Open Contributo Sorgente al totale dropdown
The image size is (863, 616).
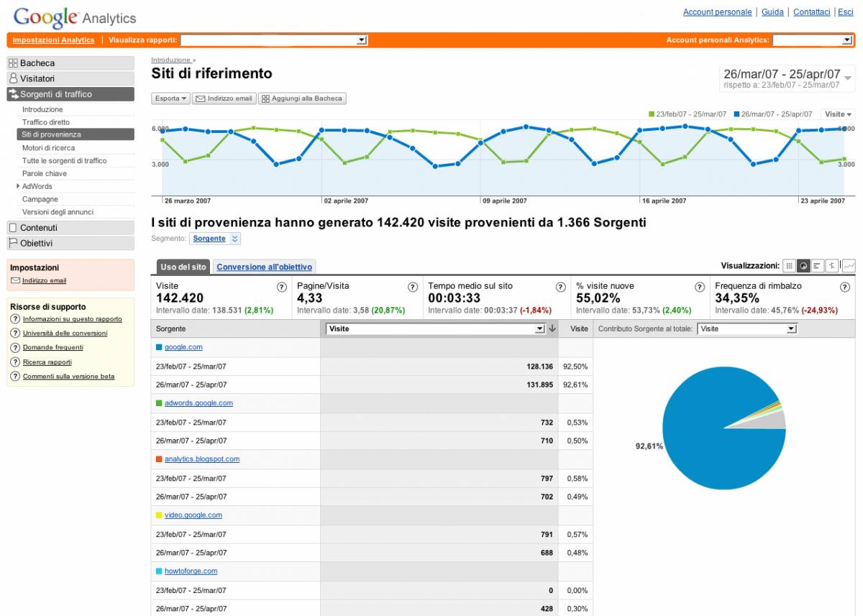748,328
